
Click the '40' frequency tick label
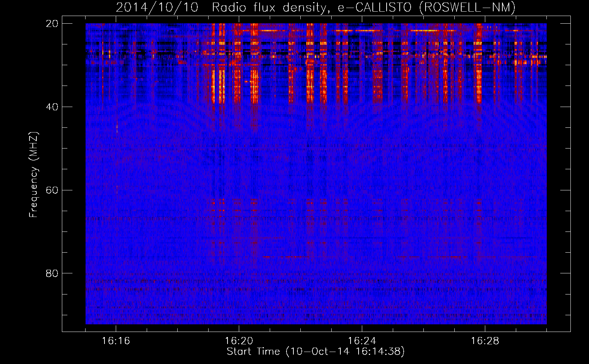[52, 107]
